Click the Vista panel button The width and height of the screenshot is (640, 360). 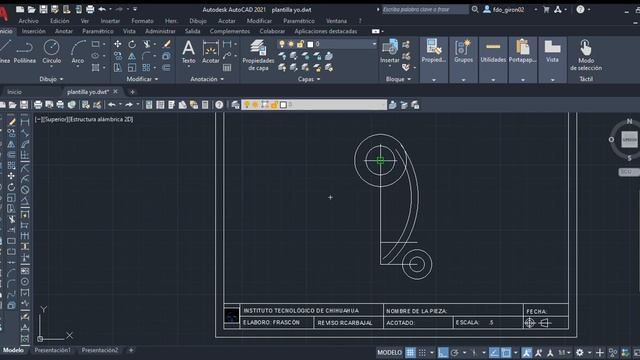point(552,52)
